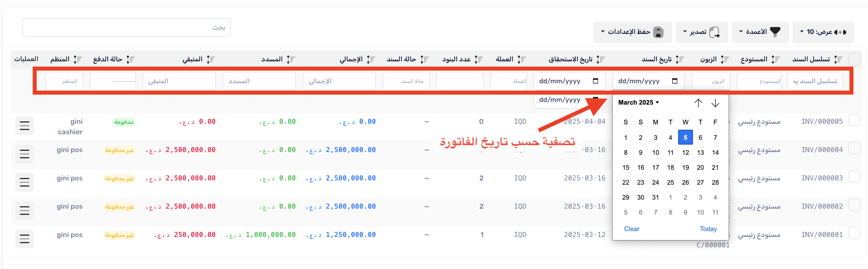Select checkbox for invoice INV/000005
Image resolution: width=868 pixels, height=269 pixels.
point(854,120)
